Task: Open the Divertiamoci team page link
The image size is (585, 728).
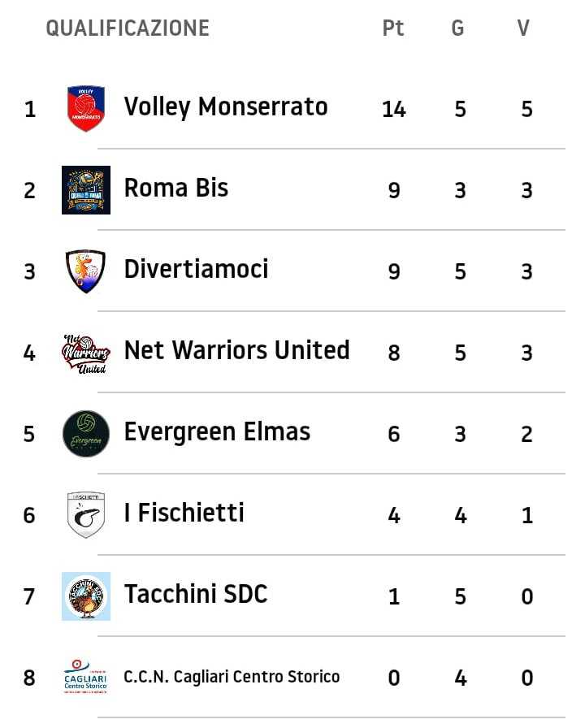Action: click(196, 270)
